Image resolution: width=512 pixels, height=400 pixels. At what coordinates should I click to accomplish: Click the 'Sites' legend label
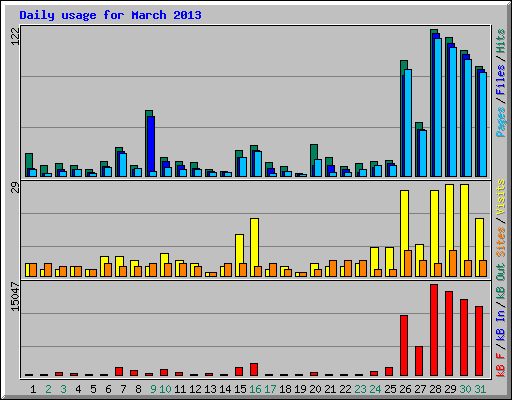click(501, 242)
